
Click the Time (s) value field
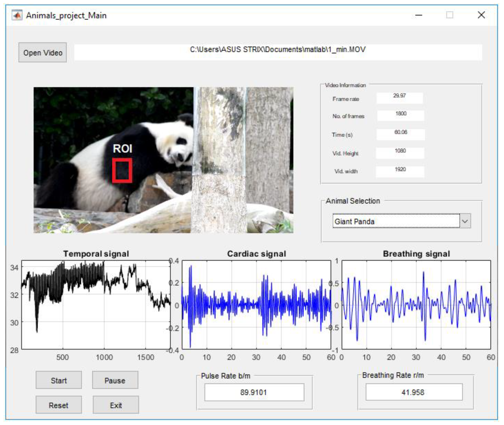click(x=400, y=134)
